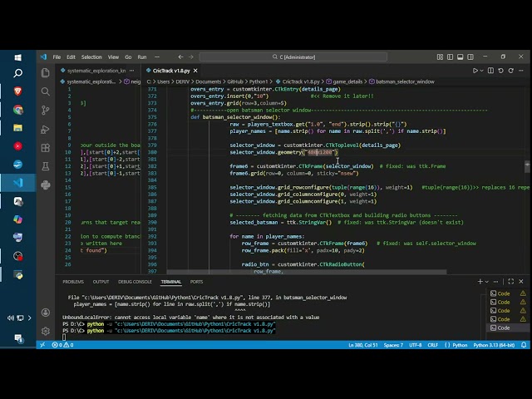The width and height of the screenshot is (532, 399).
Task: Change the CRLF line ending setting
Action: coord(432,345)
